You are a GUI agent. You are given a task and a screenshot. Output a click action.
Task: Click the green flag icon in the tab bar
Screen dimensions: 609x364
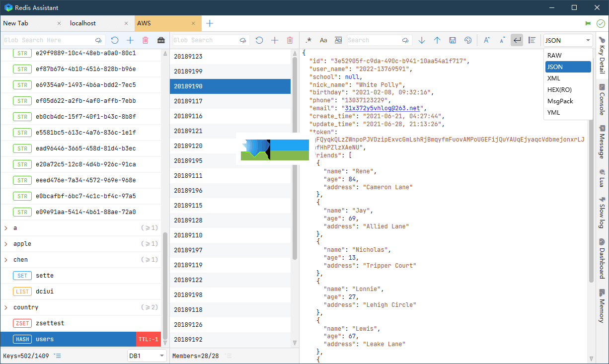pyautogui.click(x=588, y=23)
